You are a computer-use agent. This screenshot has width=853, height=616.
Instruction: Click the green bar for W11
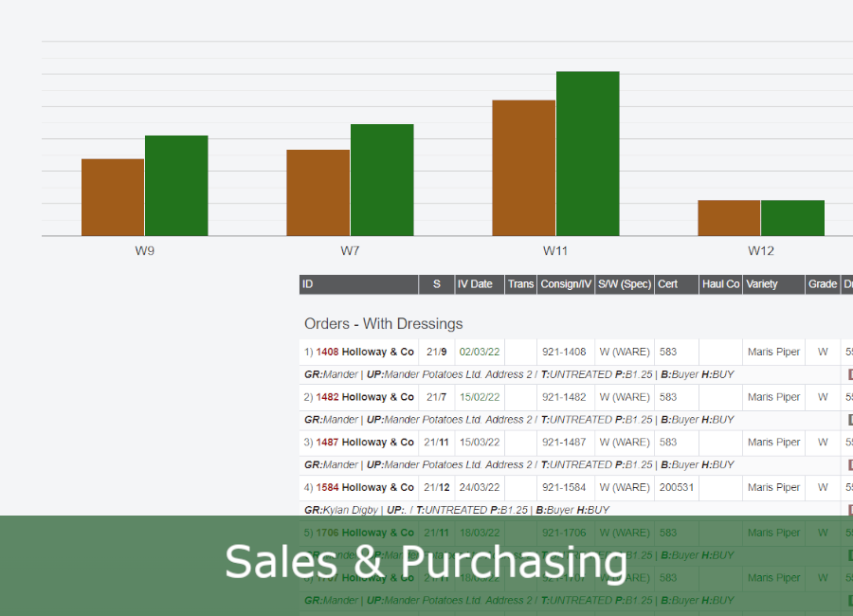pos(588,154)
